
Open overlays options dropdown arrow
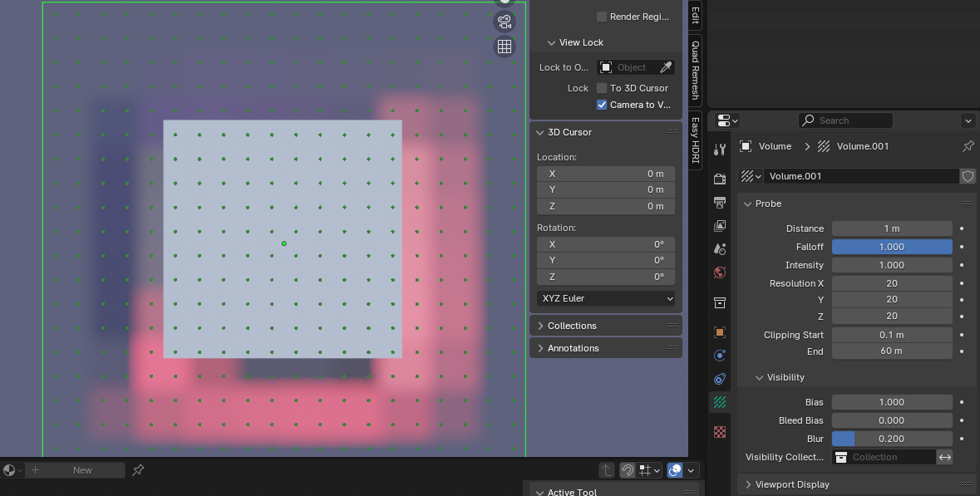[x=691, y=470]
